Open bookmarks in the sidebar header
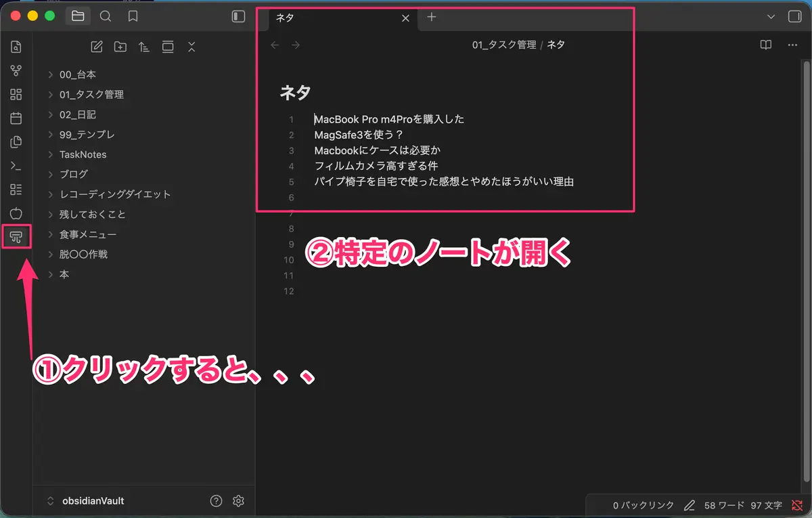This screenshot has height=518, width=812. point(133,16)
